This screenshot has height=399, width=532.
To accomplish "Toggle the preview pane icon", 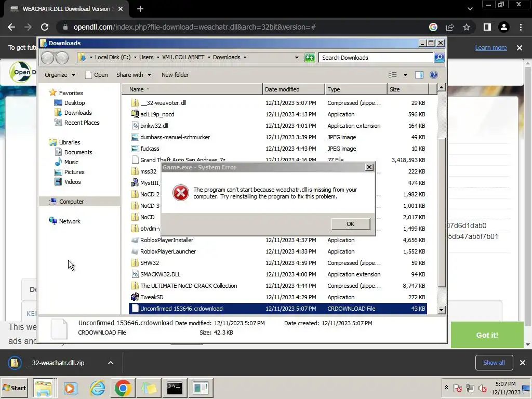I will click(x=419, y=75).
